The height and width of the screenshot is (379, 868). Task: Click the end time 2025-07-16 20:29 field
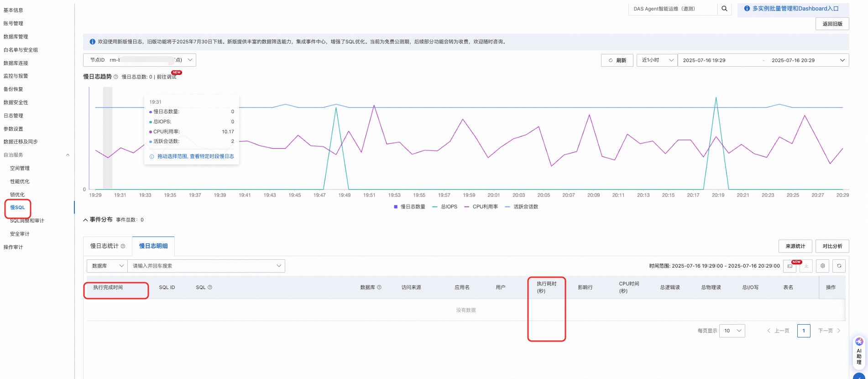[793, 60]
